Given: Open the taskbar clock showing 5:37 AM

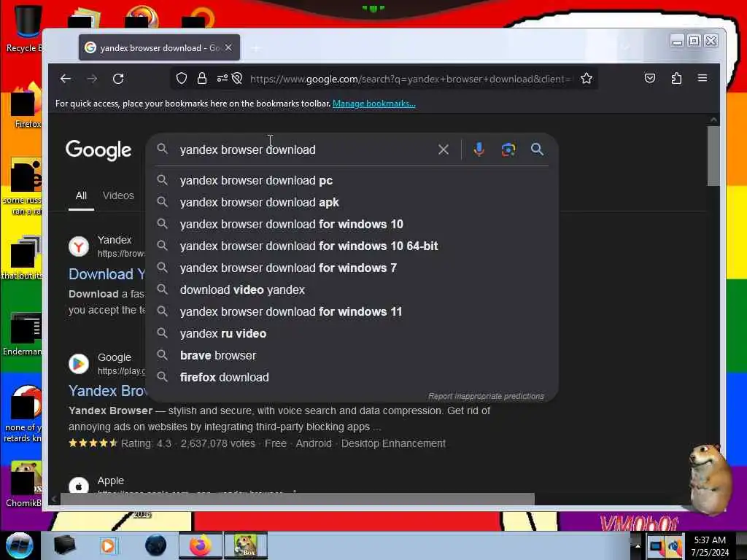Looking at the screenshot, I should [x=710, y=545].
